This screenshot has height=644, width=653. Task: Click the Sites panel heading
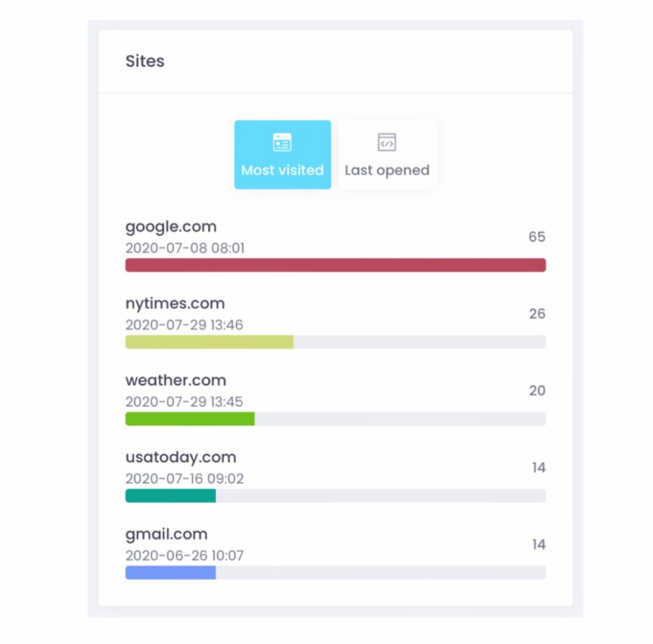point(145,61)
